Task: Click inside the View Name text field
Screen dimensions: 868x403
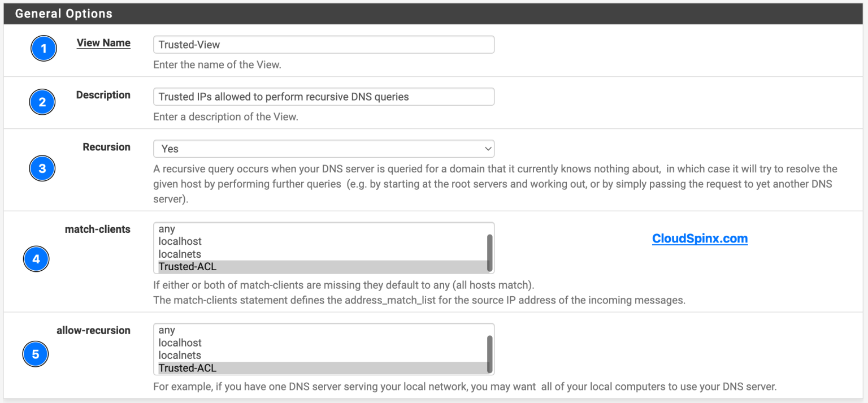Action: click(323, 44)
